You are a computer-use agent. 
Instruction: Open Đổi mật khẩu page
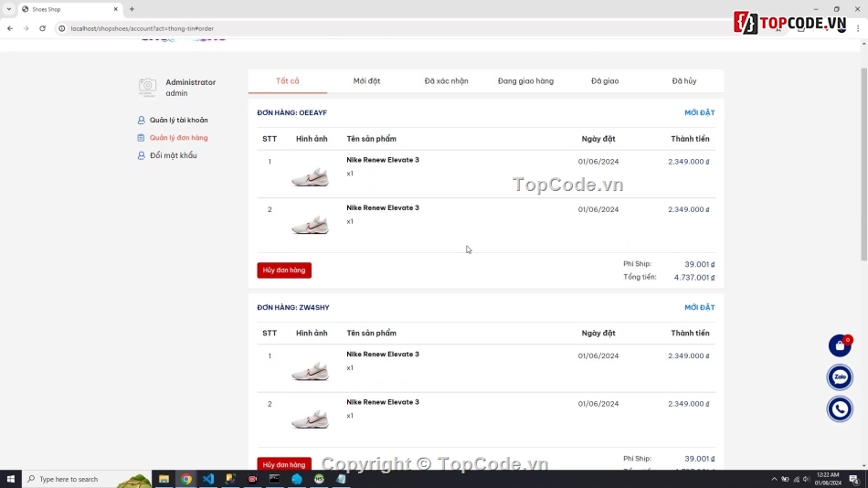point(173,155)
